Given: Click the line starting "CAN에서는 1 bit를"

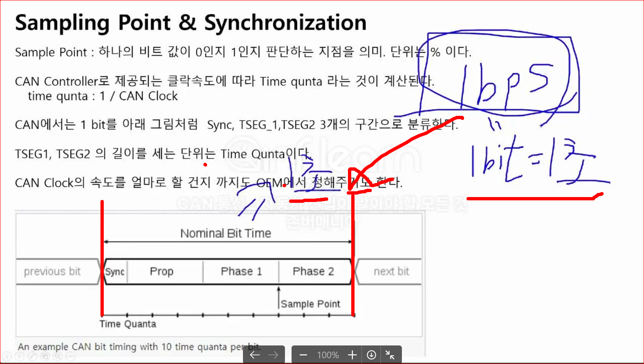Looking at the screenshot, I should 236,124.
